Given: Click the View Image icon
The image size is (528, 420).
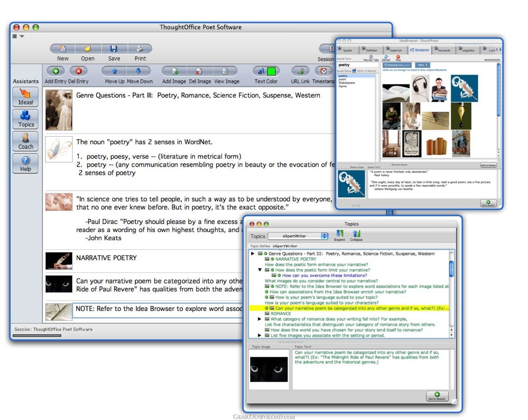Looking at the screenshot, I should 225,71.
